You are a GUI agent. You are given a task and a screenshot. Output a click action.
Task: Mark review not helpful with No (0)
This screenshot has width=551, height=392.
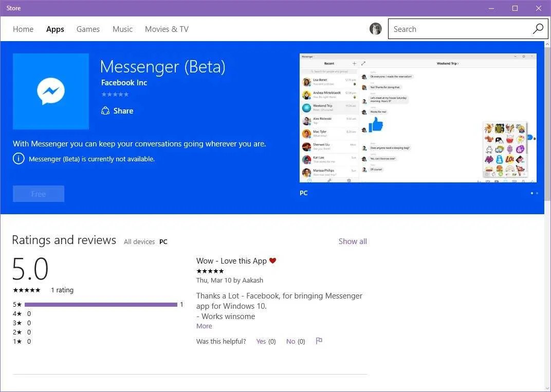coord(296,342)
